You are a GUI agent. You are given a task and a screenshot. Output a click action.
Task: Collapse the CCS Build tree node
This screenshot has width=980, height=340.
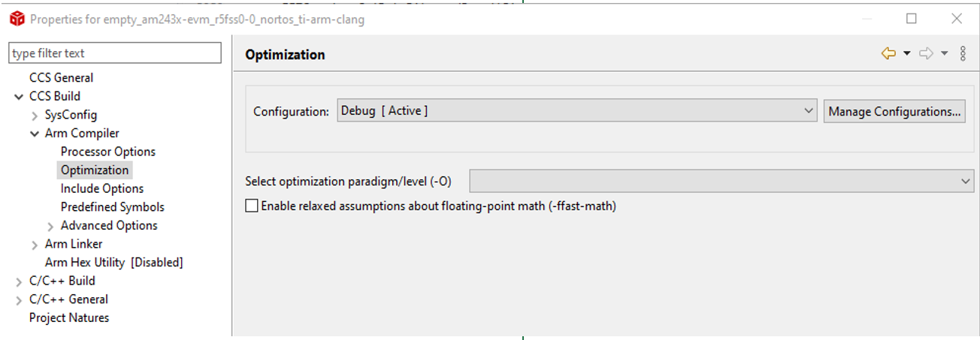[x=19, y=97]
